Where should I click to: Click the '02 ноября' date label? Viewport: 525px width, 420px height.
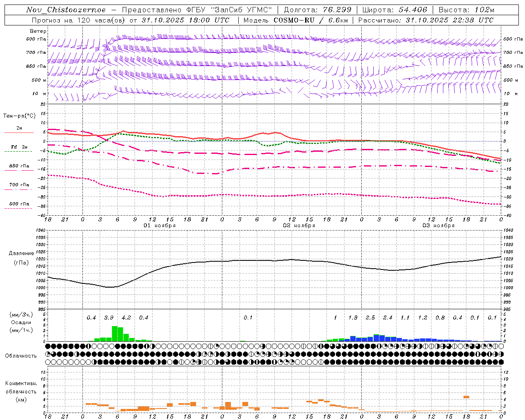click(x=299, y=226)
